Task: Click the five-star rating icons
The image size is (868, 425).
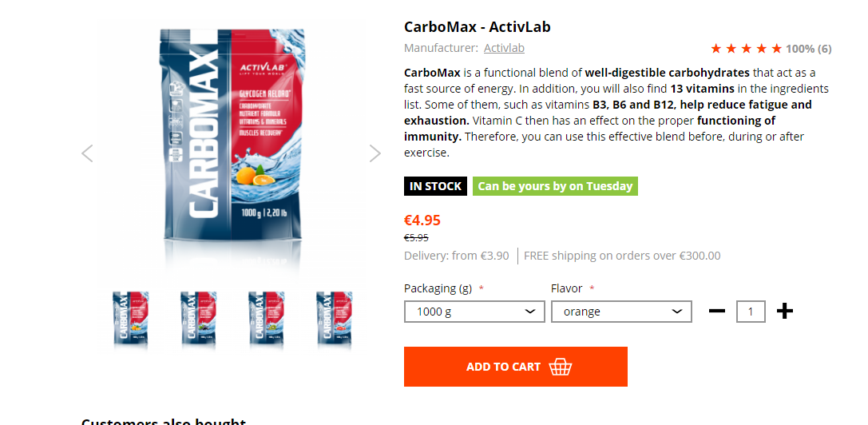Action: pos(746,49)
